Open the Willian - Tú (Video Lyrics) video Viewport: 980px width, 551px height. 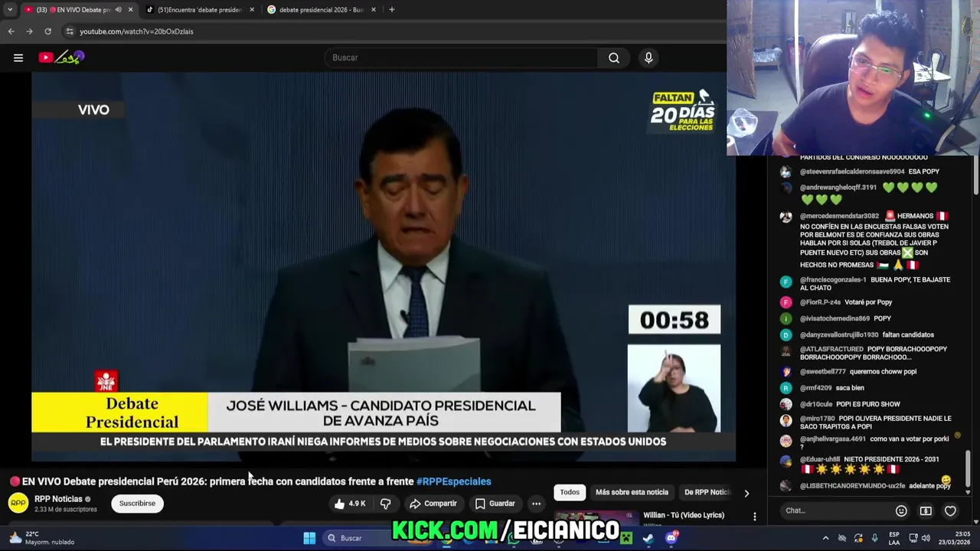click(x=684, y=515)
